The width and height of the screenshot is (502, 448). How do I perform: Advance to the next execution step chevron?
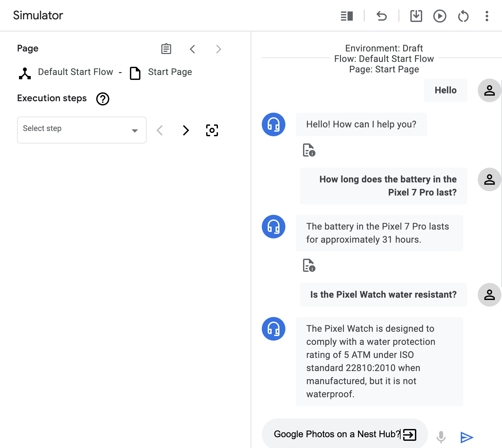186,130
